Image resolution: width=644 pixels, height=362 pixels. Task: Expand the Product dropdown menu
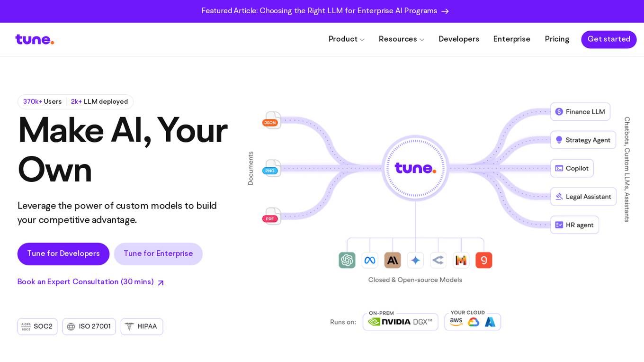(x=347, y=39)
